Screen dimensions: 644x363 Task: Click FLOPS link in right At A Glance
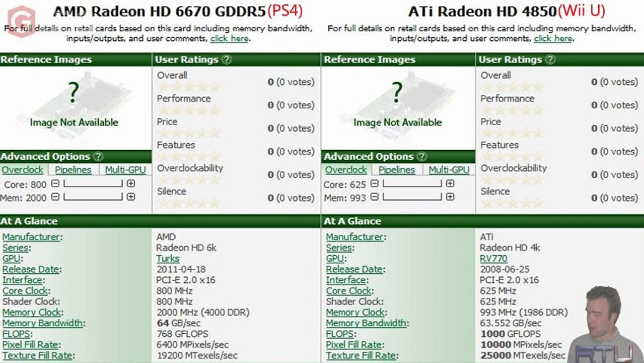pyautogui.click(x=340, y=334)
